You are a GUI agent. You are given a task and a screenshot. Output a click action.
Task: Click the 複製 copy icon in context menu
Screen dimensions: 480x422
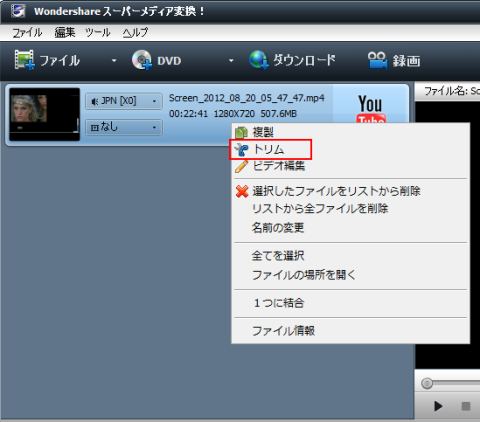[x=241, y=132]
